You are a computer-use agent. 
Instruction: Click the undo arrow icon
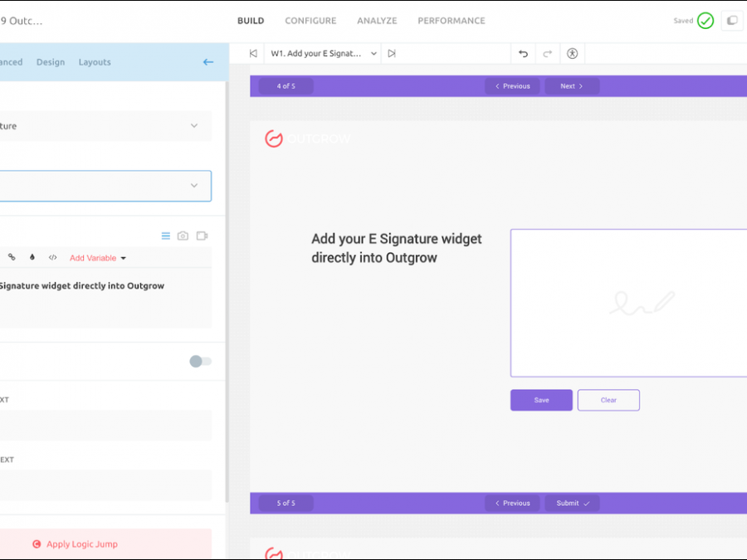pos(523,53)
